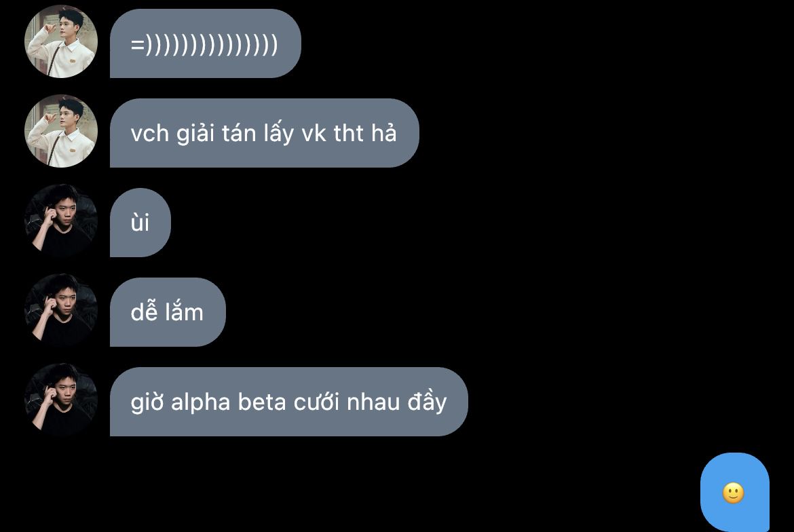Select avatar beside "giờ alpha beta" message
This screenshot has width=794, height=532.
(61, 400)
